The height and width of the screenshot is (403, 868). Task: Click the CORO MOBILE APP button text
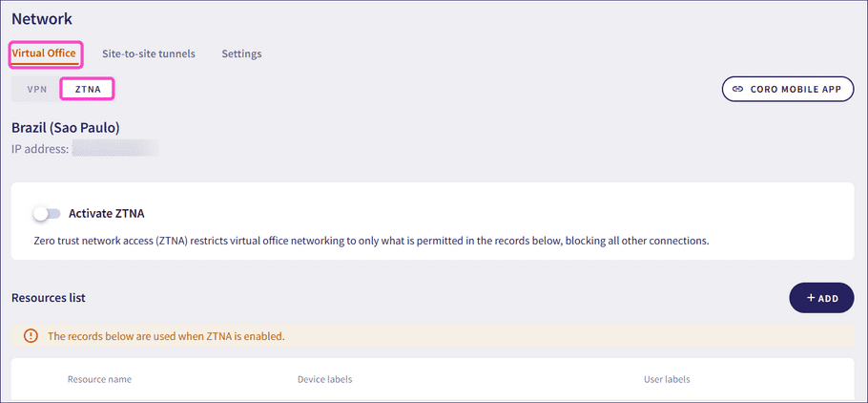[x=796, y=89]
